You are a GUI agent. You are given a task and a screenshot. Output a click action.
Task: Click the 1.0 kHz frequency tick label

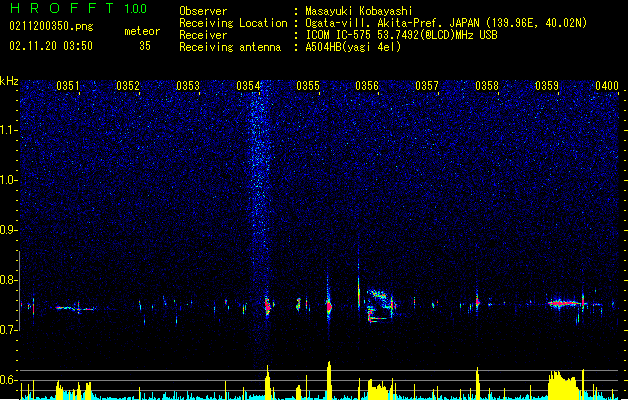coord(9,180)
